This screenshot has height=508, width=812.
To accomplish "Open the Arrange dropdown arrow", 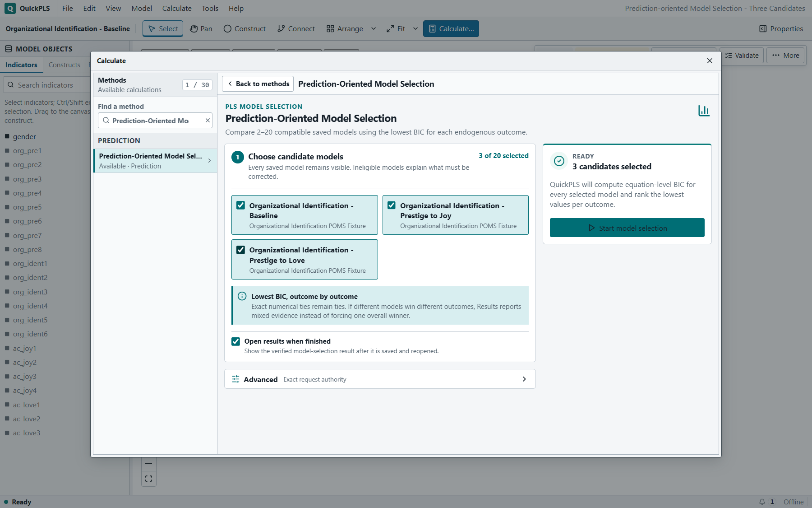I will pyautogui.click(x=374, y=28).
